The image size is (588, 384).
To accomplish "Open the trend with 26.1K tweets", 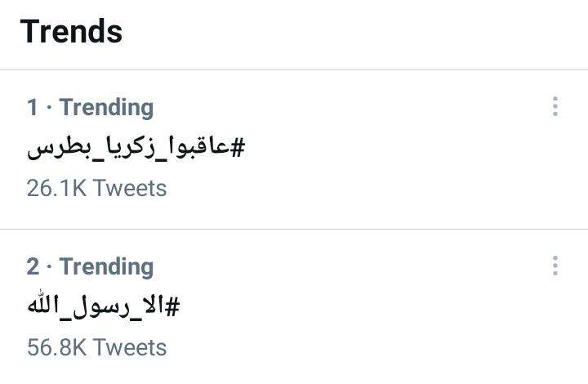I will tap(136, 148).
